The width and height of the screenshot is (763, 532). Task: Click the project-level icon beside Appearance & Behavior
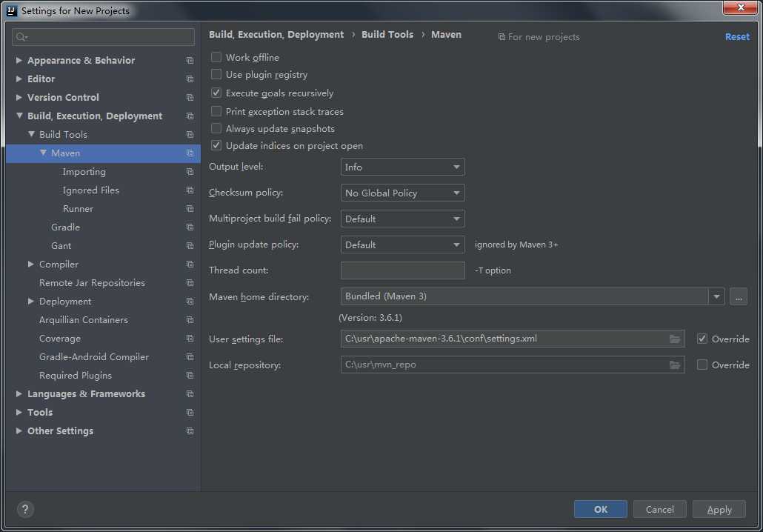click(190, 60)
